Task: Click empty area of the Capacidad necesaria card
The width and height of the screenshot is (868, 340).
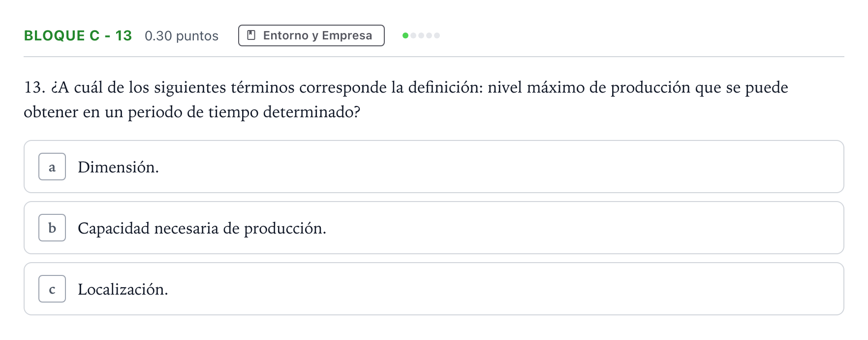Action: pos(566,228)
